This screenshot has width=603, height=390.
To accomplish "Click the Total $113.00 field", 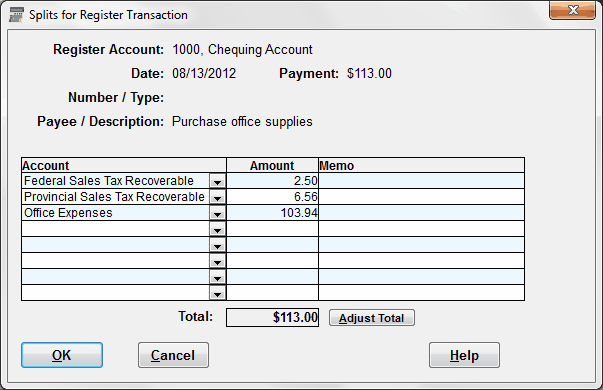I will click(x=273, y=317).
